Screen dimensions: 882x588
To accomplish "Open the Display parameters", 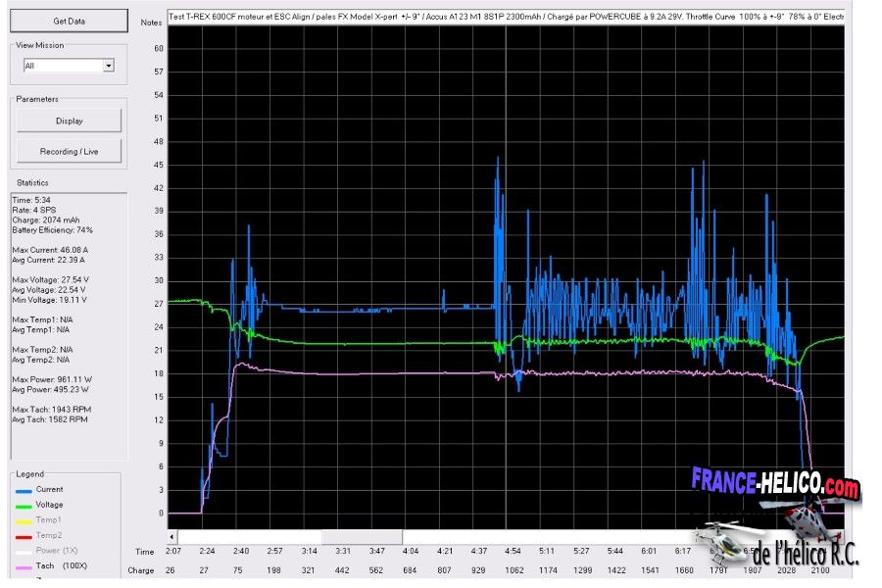I will pyautogui.click(x=69, y=121).
